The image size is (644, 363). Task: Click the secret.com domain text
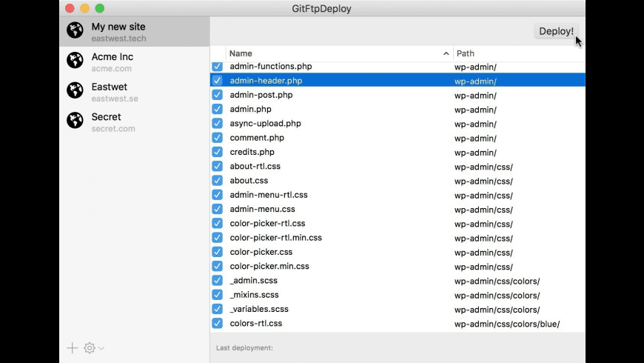tap(113, 129)
